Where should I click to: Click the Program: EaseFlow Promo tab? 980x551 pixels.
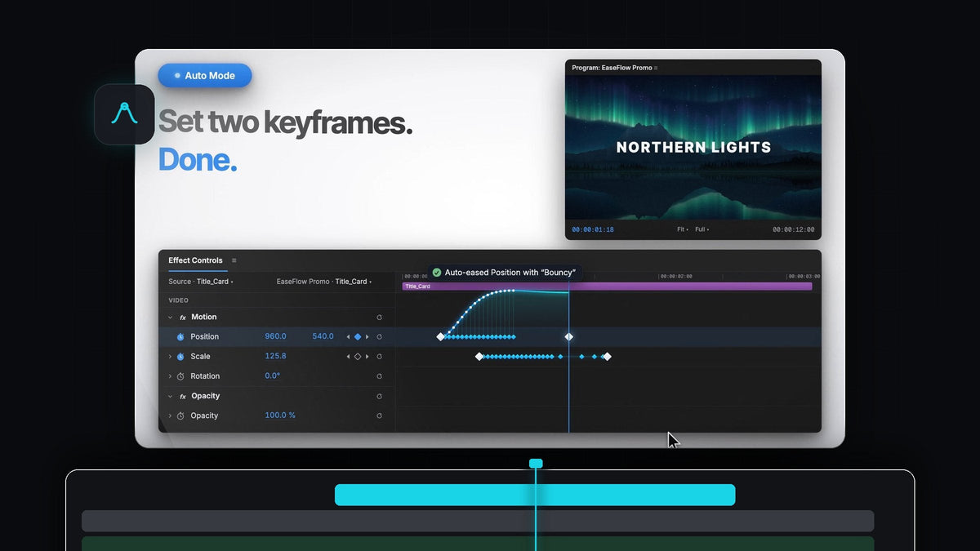(612, 68)
